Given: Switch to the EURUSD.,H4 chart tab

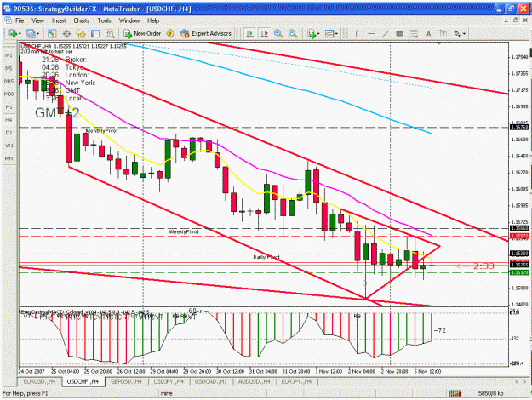Looking at the screenshot, I should click(39, 381).
